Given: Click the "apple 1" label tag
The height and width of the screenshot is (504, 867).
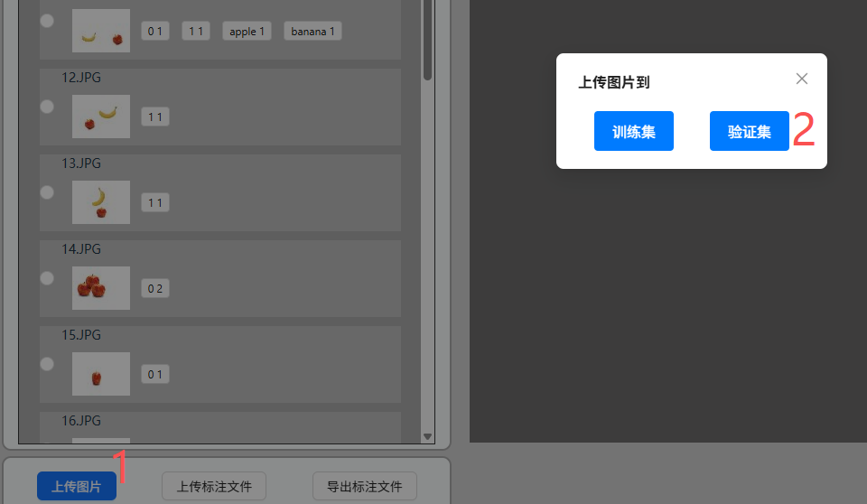Looking at the screenshot, I should pos(247,32).
